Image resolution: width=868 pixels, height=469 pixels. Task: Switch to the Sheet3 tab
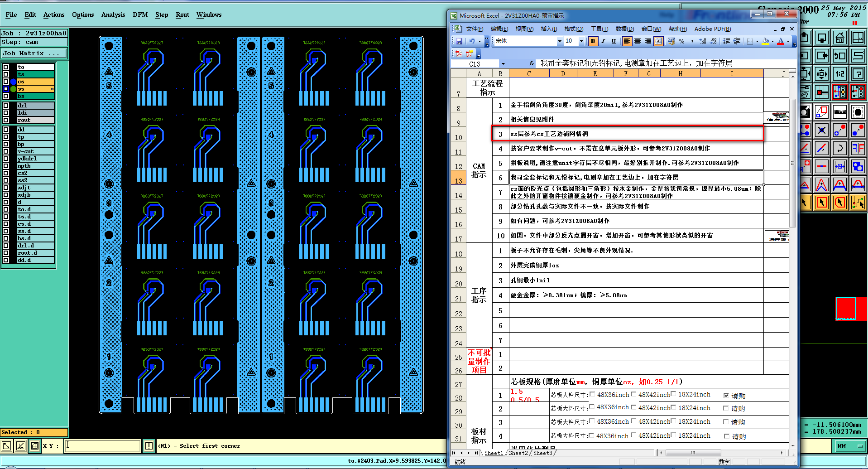(543, 453)
